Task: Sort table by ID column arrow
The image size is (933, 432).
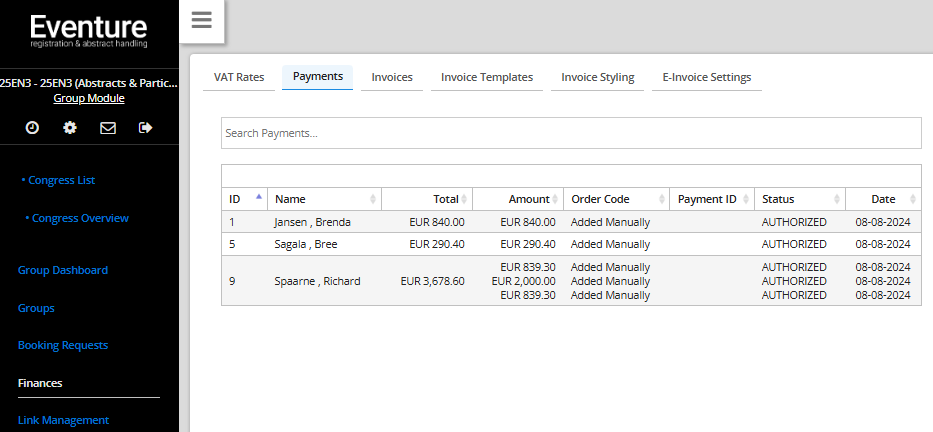Action: tap(259, 198)
